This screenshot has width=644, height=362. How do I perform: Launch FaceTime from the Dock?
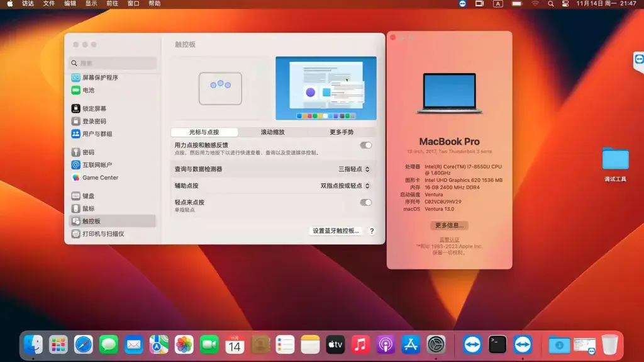209,345
